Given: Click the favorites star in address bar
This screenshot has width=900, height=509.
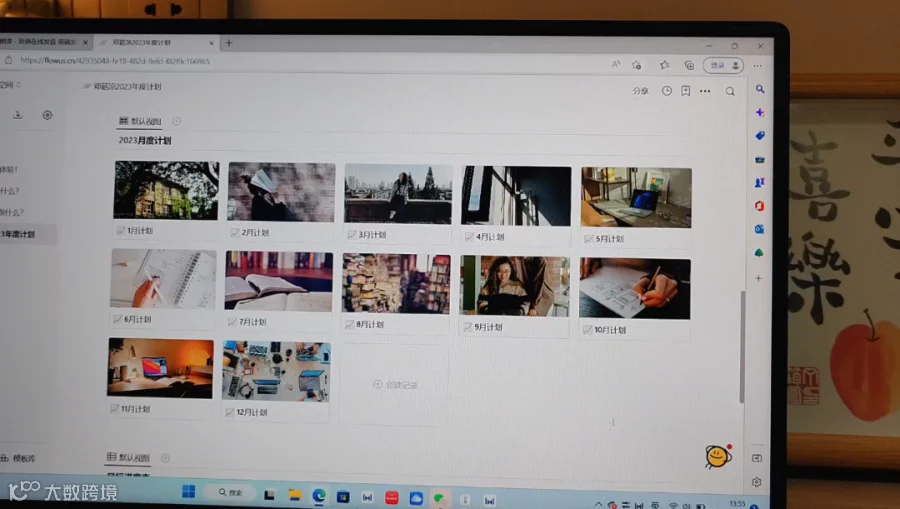Looking at the screenshot, I should tap(664, 65).
